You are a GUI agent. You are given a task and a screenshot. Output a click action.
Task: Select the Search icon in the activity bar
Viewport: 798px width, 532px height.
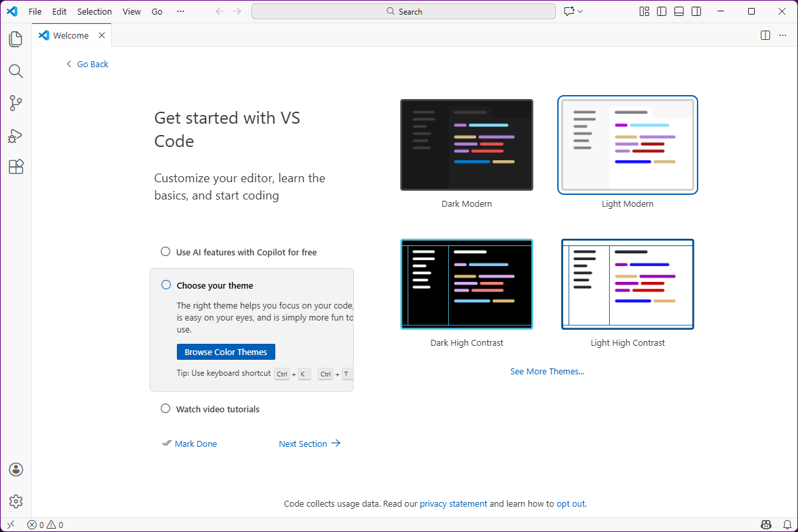coord(16,70)
